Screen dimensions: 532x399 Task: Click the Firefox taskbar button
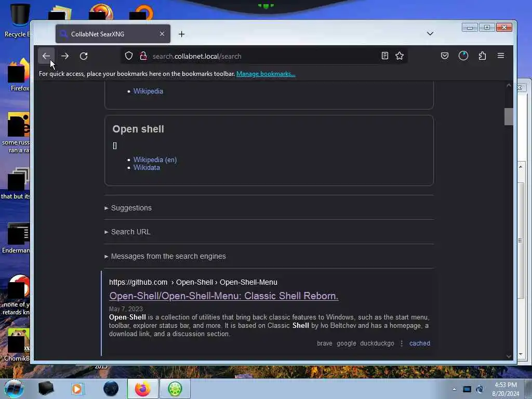[x=143, y=389]
